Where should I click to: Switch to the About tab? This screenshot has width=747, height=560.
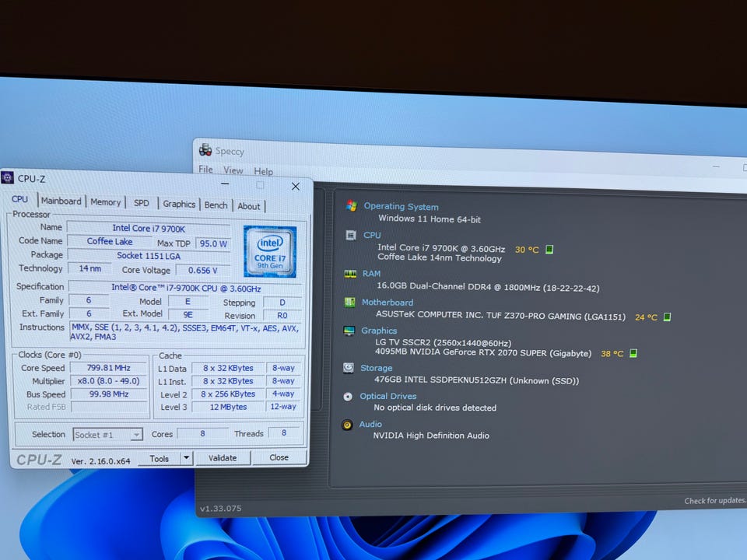tap(249, 206)
